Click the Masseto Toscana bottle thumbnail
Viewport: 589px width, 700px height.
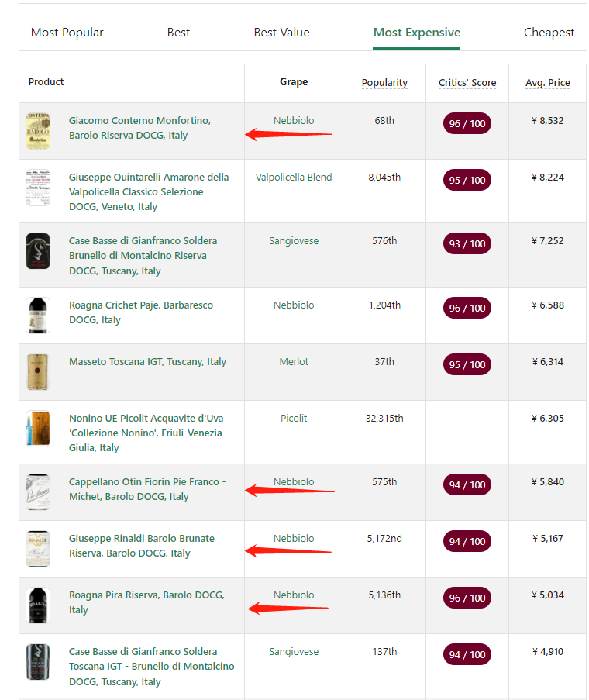38,372
